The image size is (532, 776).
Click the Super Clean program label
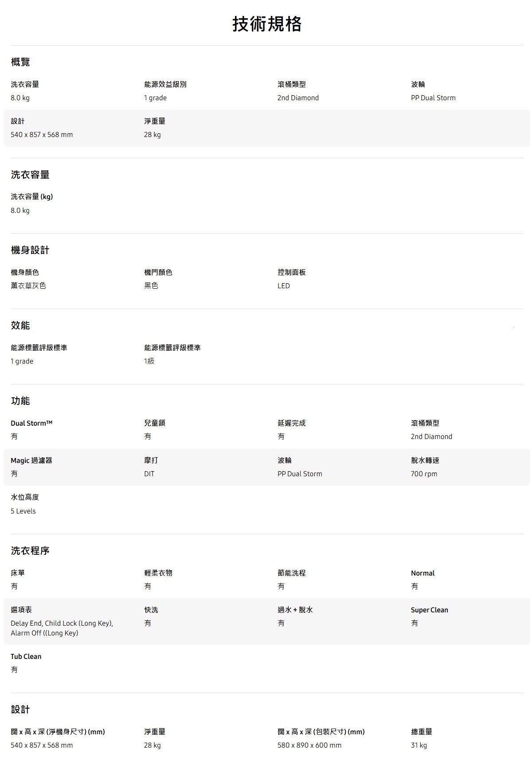[x=429, y=610]
